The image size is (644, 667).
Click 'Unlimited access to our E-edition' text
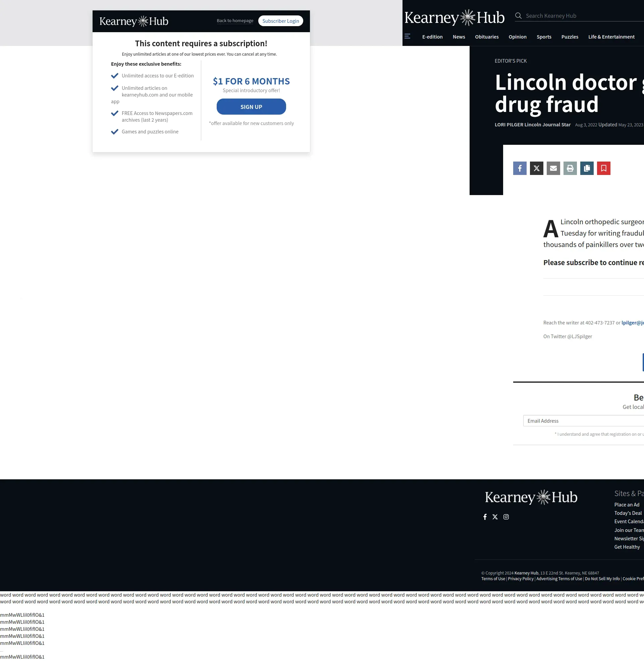tap(158, 76)
